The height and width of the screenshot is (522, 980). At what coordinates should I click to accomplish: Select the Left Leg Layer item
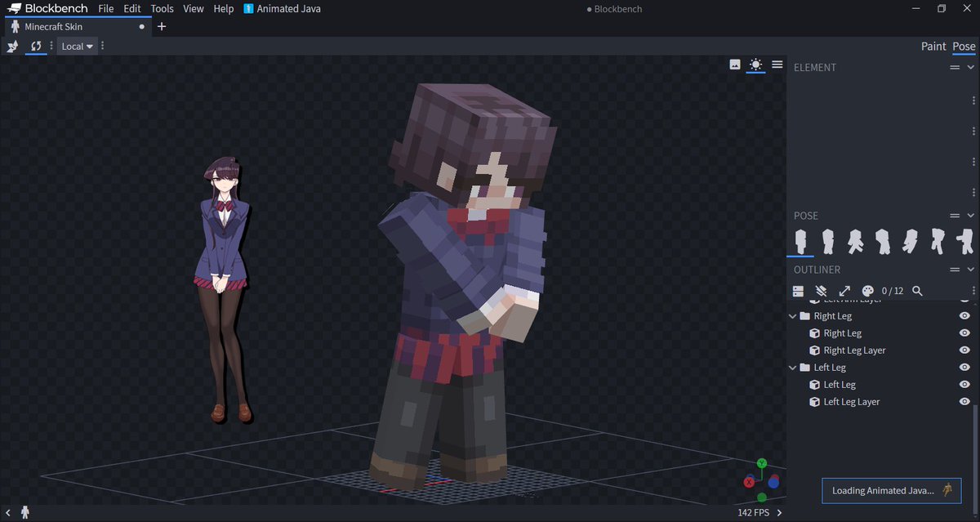(851, 402)
